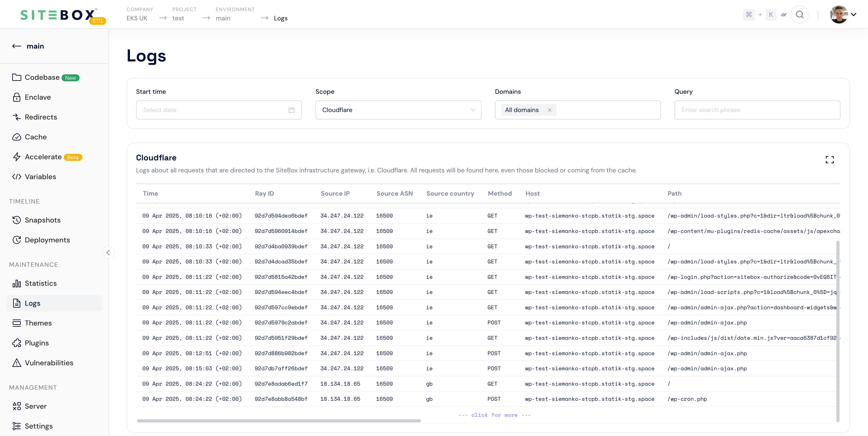
Task: Open the user avatar menu chevron
Action: [x=854, y=14]
